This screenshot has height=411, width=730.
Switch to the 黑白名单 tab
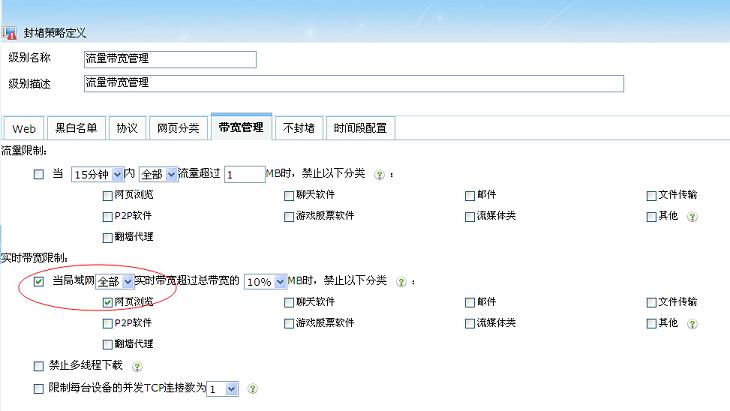tap(76, 128)
